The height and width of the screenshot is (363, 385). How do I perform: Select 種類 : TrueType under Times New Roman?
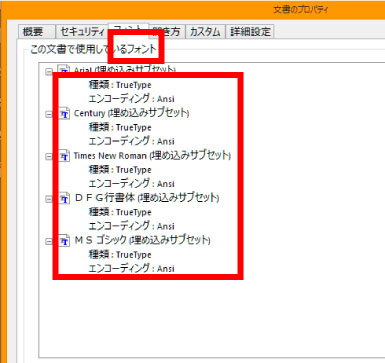coord(120,170)
